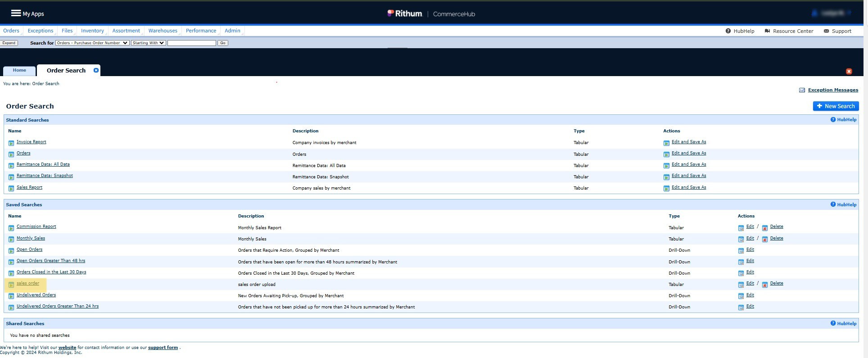Open the Performance menu
Image resolution: width=868 pixels, height=358 pixels.
point(201,31)
